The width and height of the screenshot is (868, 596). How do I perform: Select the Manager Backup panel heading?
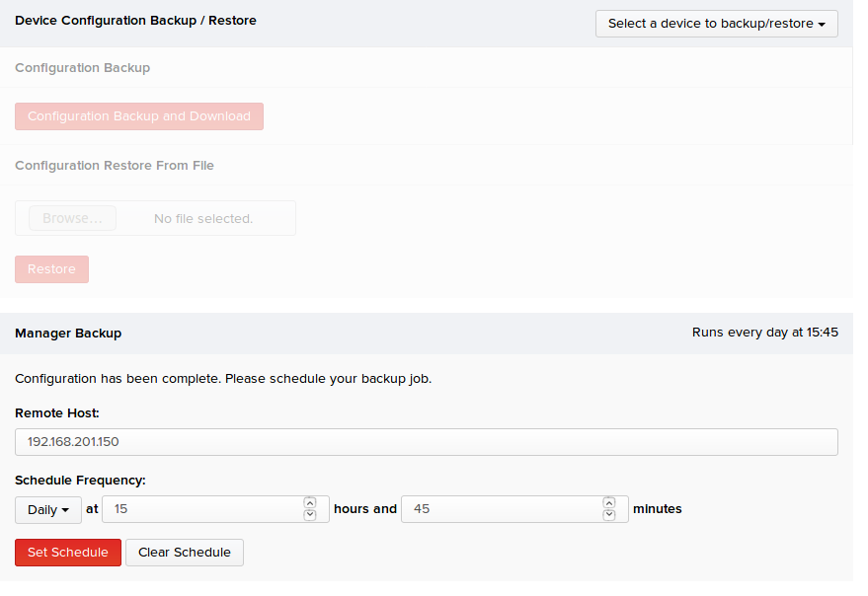click(x=68, y=334)
